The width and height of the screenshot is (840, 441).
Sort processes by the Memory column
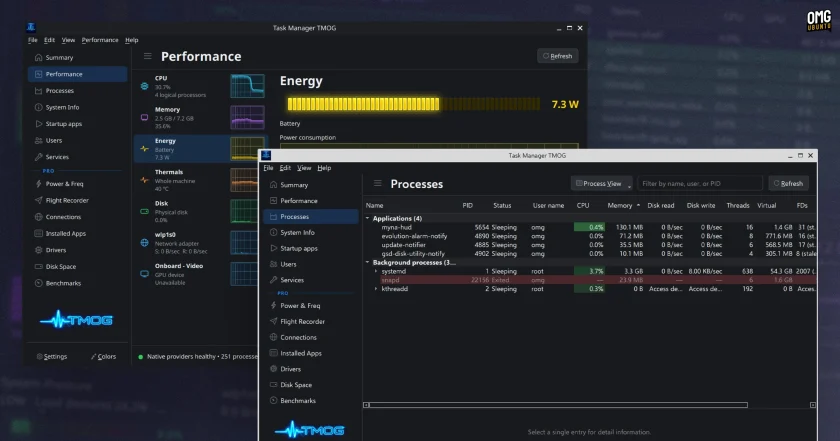(623, 205)
